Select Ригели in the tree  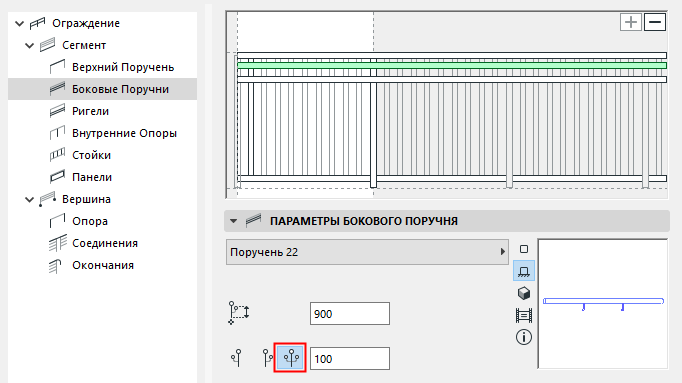[x=90, y=111]
